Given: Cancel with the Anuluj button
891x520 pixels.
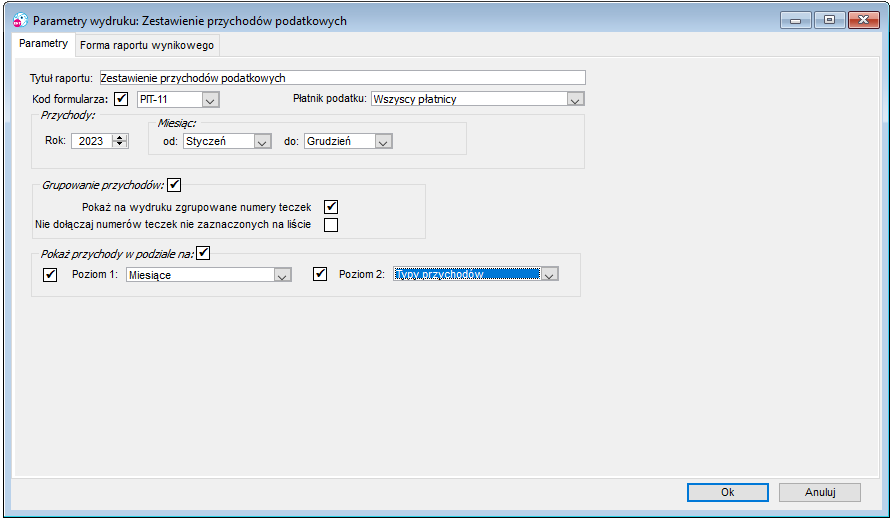Looking at the screenshot, I should click(x=819, y=492).
